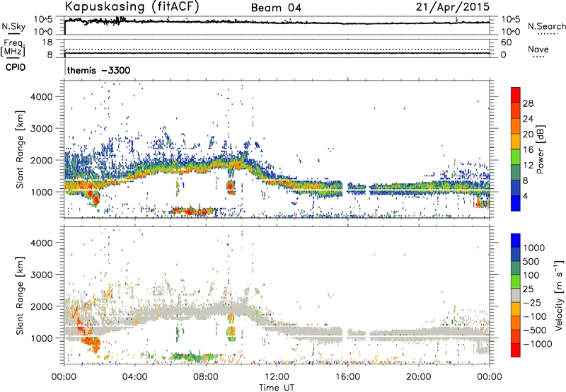The height and width of the screenshot is (392, 566).
Task: Click the 04:00 time tick label
Action: pyautogui.click(x=134, y=377)
